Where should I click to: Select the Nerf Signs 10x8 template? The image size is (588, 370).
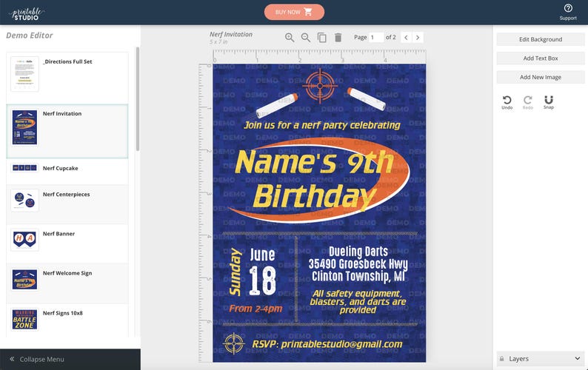67,320
